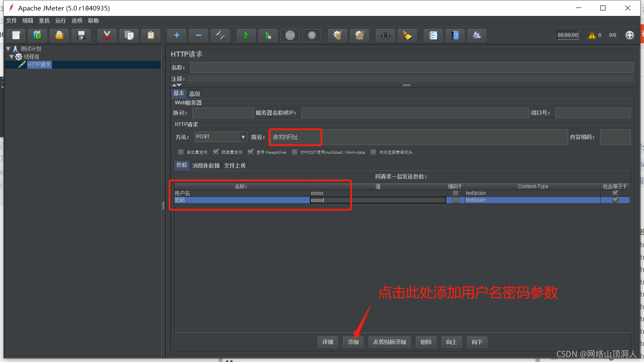Viewport: 644px width, 362px height.
Task: Click the 名称 input field
Action: [412, 67]
